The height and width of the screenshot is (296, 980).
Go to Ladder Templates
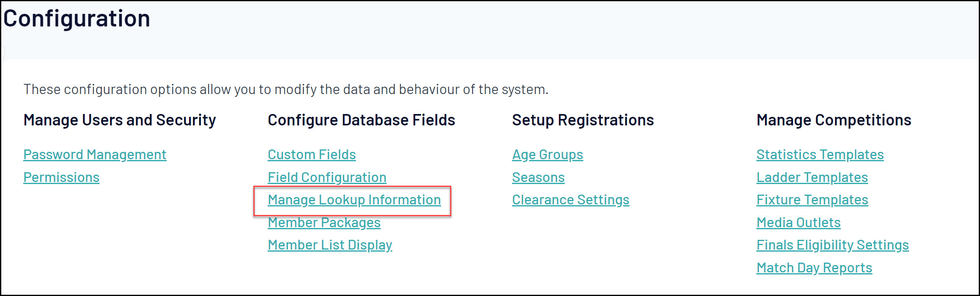coord(812,178)
